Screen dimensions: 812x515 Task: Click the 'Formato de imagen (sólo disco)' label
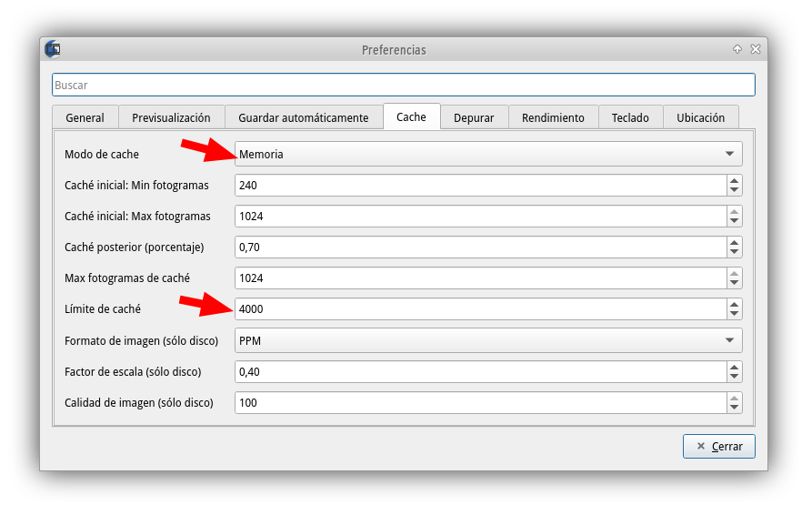coord(141,341)
